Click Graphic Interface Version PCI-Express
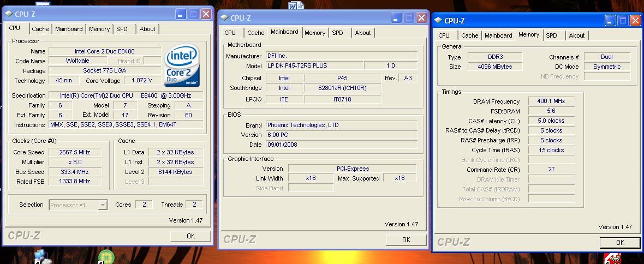Screen dimensions: 644x264 [352, 169]
